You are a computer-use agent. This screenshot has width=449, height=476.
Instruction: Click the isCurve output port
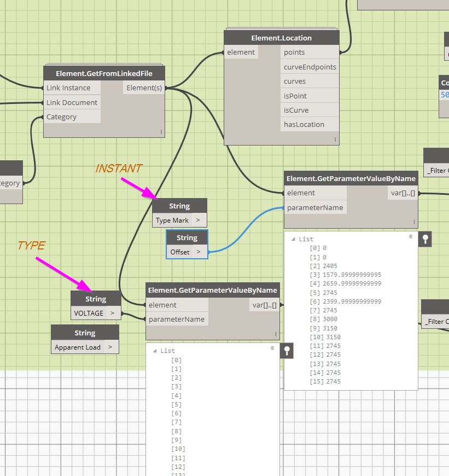point(310,110)
